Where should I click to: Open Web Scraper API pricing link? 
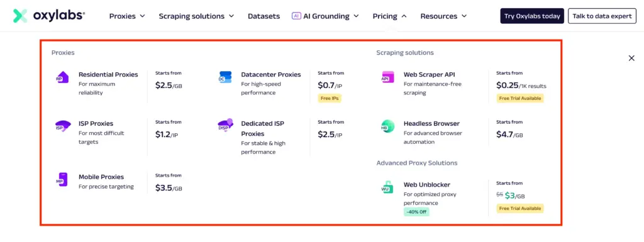coord(429,75)
